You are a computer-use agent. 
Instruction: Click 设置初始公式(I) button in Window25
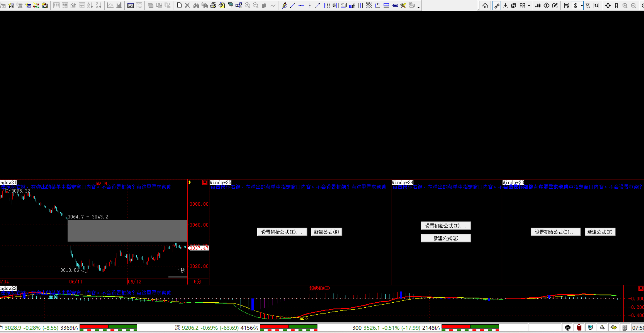point(282,232)
